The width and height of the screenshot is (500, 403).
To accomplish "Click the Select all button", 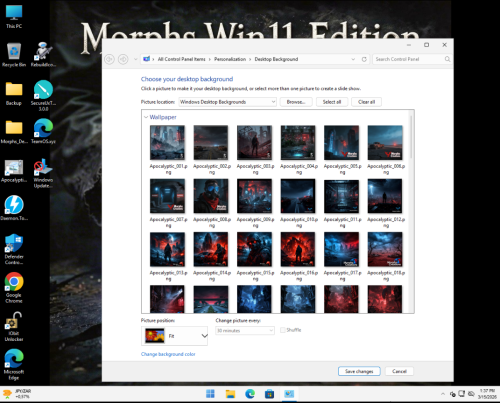I will (x=332, y=102).
